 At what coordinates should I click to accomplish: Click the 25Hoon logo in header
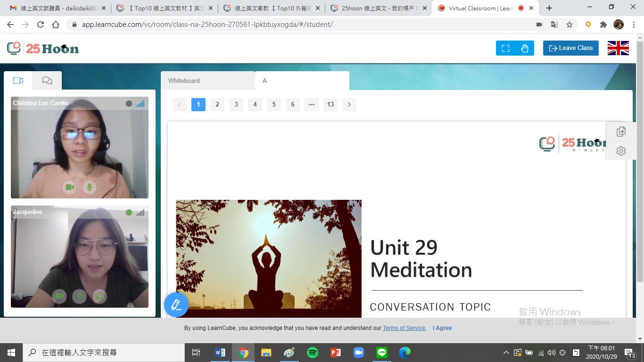click(x=43, y=48)
